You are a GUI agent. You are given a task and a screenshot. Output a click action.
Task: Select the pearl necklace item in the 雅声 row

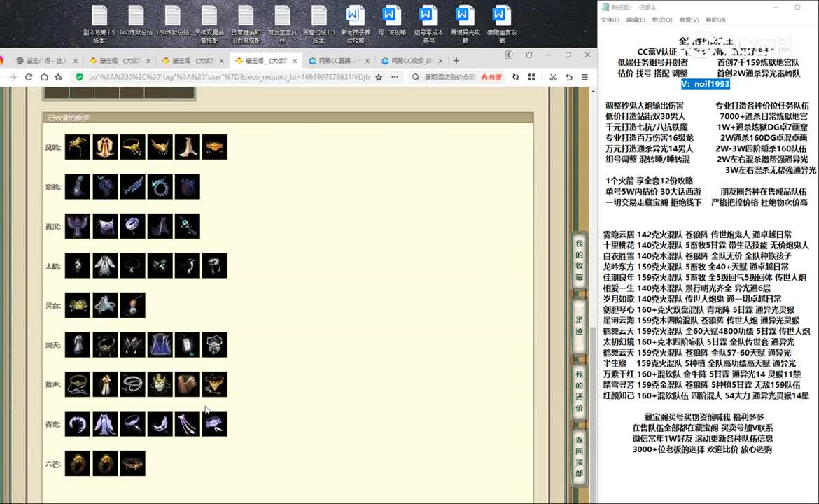click(x=133, y=384)
